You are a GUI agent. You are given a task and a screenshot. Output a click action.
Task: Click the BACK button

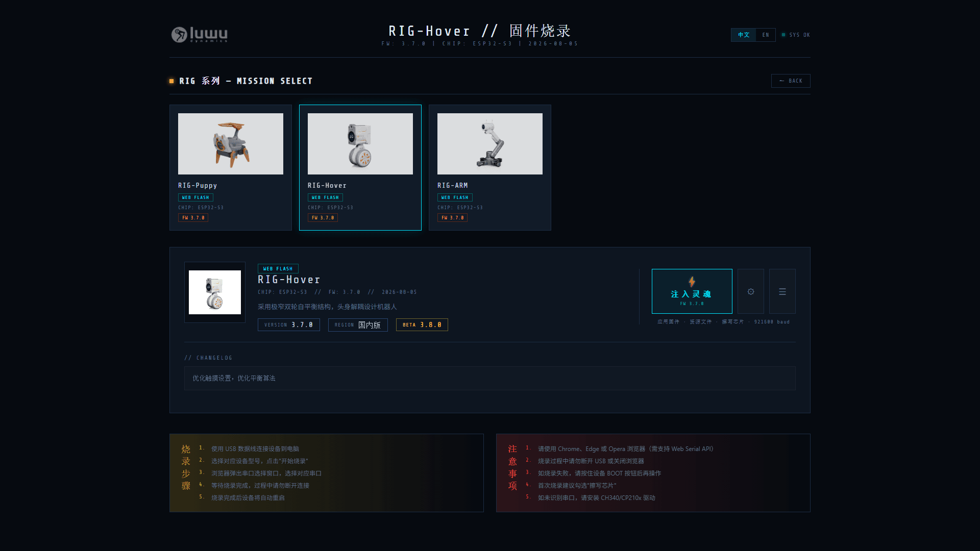pyautogui.click(x=791, y=81)
